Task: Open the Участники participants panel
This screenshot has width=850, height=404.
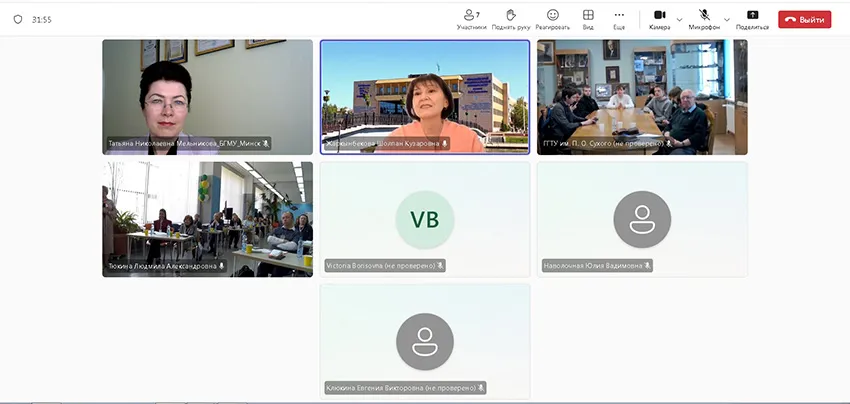Action: tap(470, 19)
